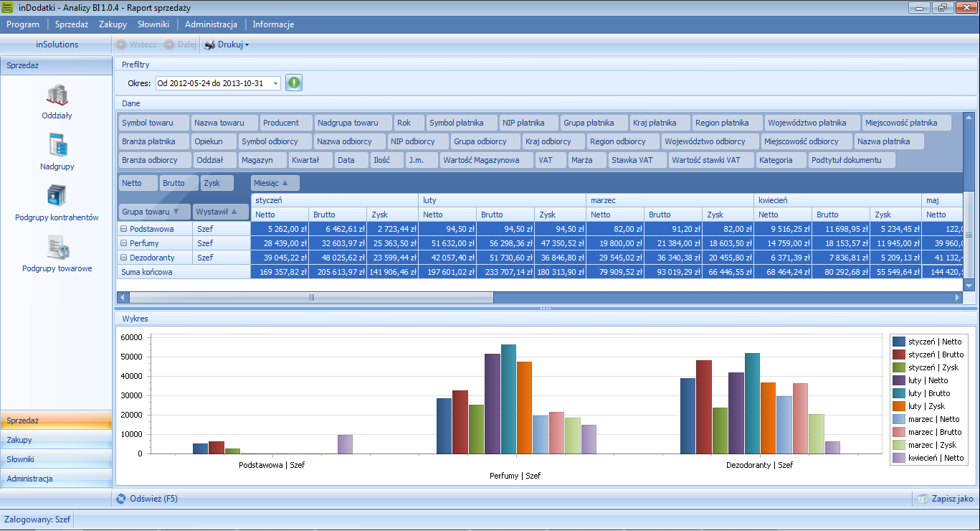The image size is (980, 531).
Task: Save report with Zapisz jako
Action: coord(945,498)
